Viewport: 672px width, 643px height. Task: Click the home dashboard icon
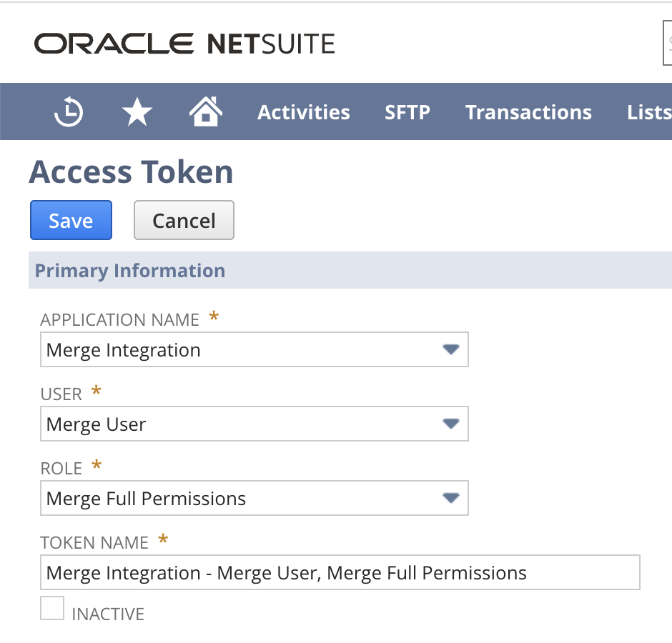click(x=206, y=111)
